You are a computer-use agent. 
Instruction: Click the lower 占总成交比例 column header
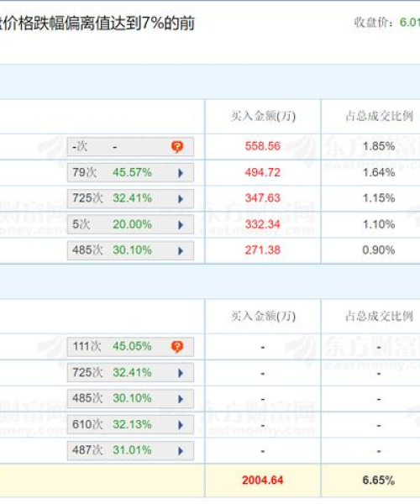[x=379, y=317]
